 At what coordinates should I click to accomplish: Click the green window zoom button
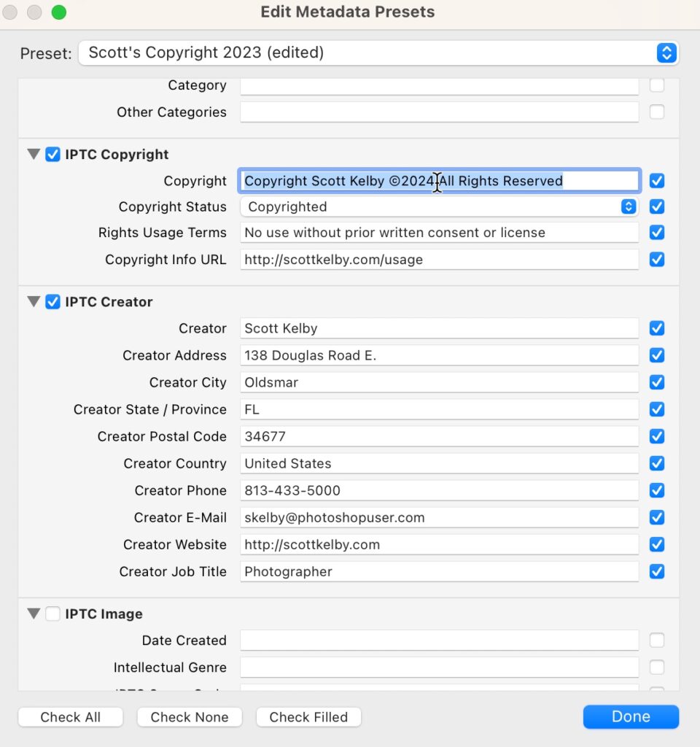point(59,12)
